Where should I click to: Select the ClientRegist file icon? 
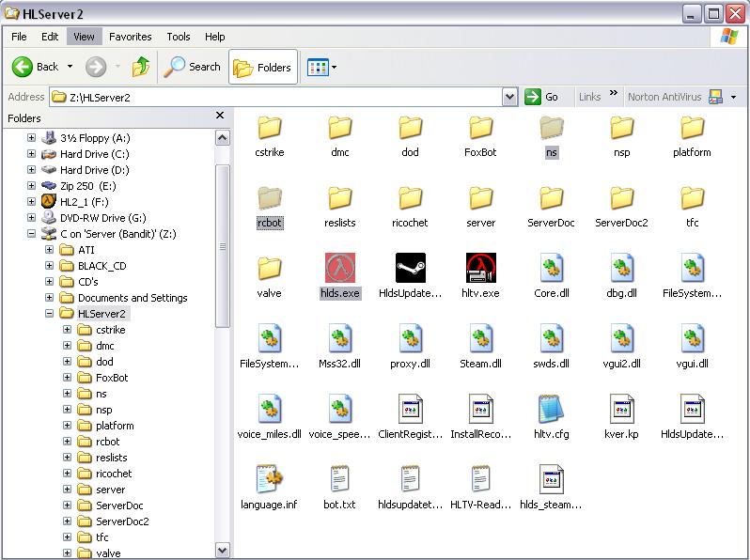pyautogui.click(x=410, y=409)
